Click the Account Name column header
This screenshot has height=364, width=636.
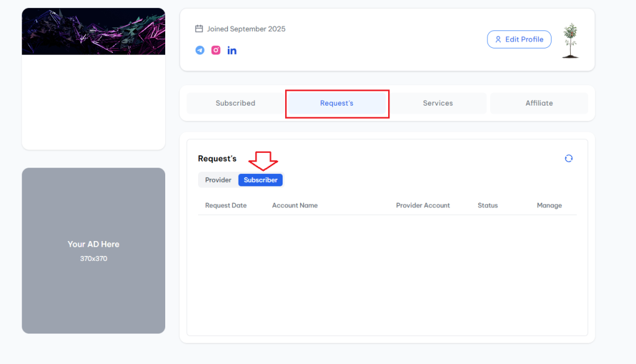point(294,206)
